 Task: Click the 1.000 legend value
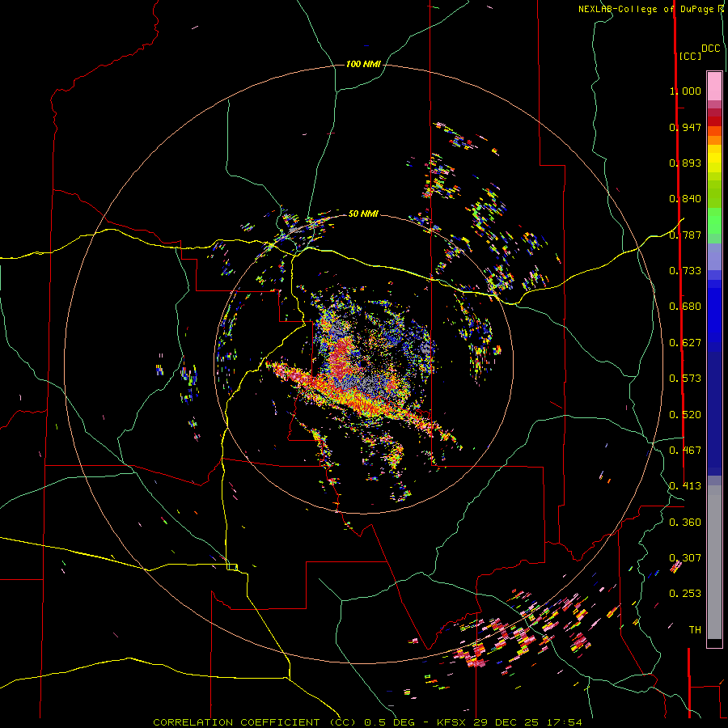[x=685, y=91]
